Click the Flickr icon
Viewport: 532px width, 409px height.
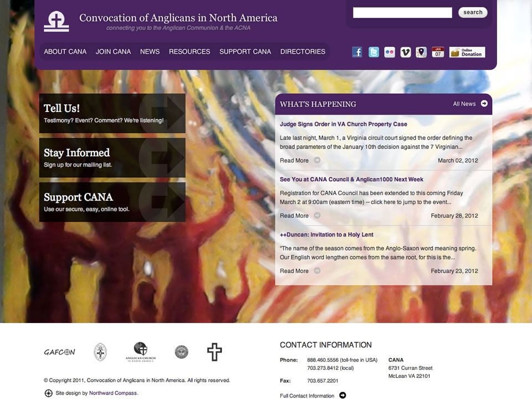(390, 52)
